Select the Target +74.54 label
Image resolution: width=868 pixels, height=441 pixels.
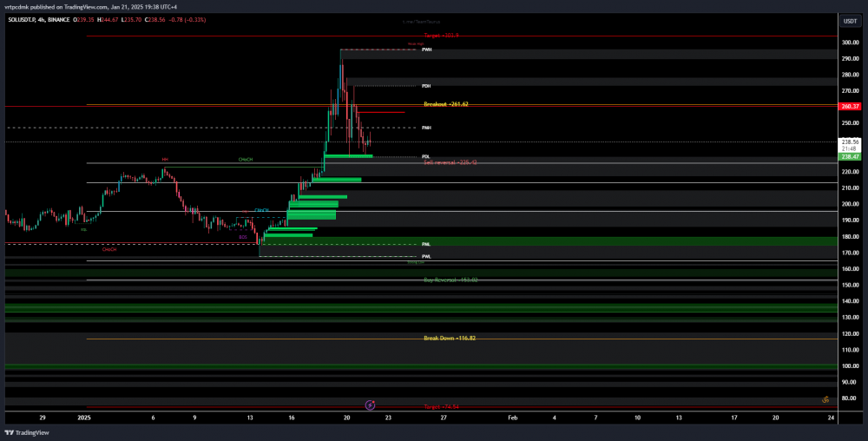click(441, 406)
